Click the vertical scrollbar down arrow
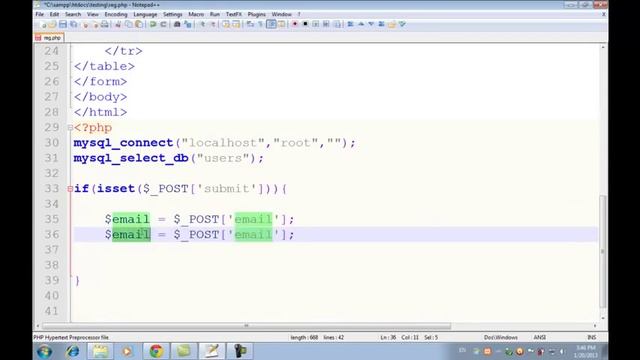The height and width of the screenshot is (360, 640). (603, 318)
